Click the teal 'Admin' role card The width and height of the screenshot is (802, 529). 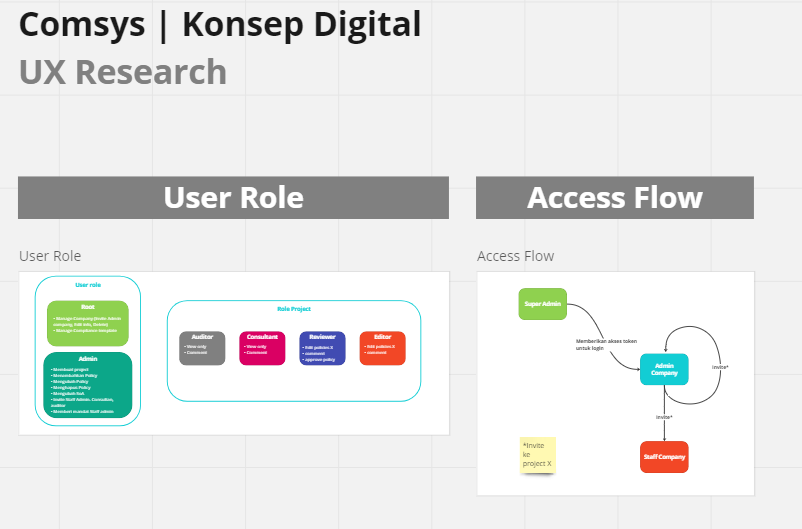87,385
